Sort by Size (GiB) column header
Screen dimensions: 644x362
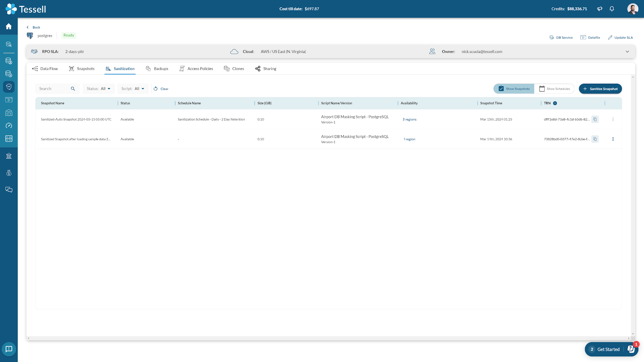pos(264,103)
